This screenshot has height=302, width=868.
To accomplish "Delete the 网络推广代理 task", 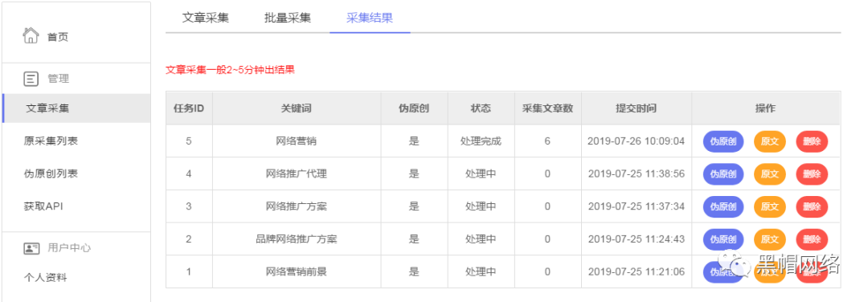I will tap(812, 174).
